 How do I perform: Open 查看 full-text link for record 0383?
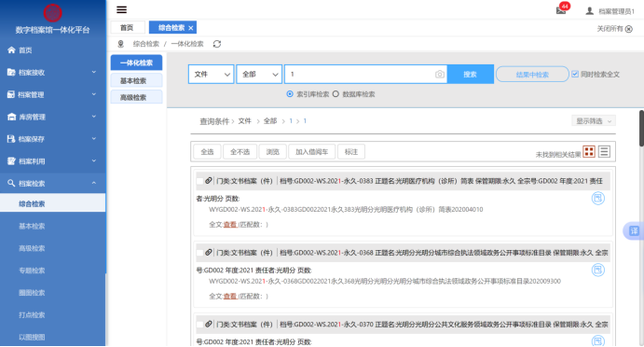(230, 225)
